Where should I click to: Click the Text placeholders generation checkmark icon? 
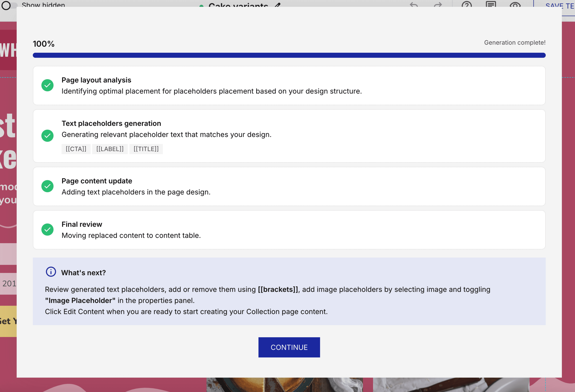47,136
